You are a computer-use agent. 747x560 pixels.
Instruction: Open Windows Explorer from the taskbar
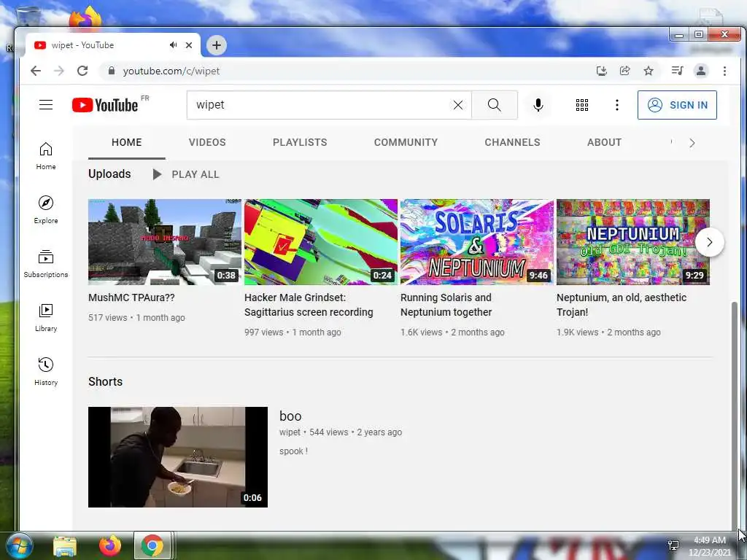[x=64, y=546]
